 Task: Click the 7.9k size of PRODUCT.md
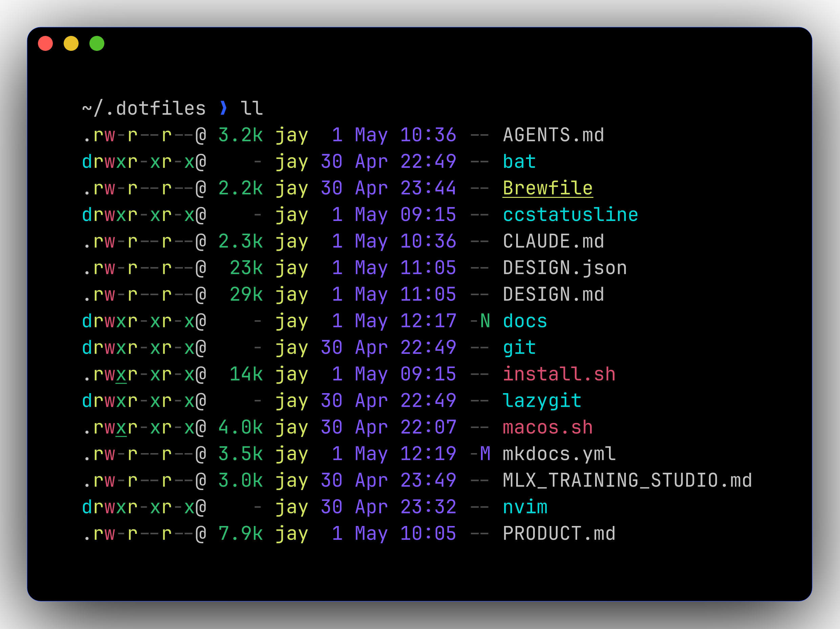point(240,534)
